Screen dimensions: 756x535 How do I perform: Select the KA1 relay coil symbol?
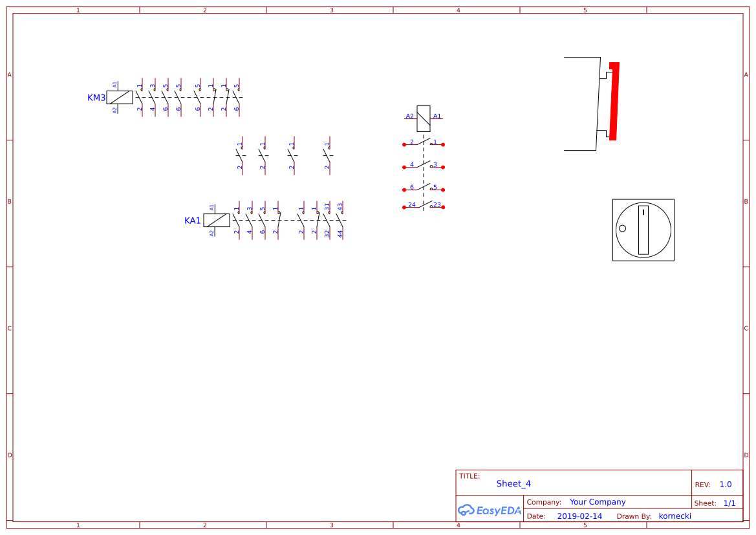click(x=216, y=220)
